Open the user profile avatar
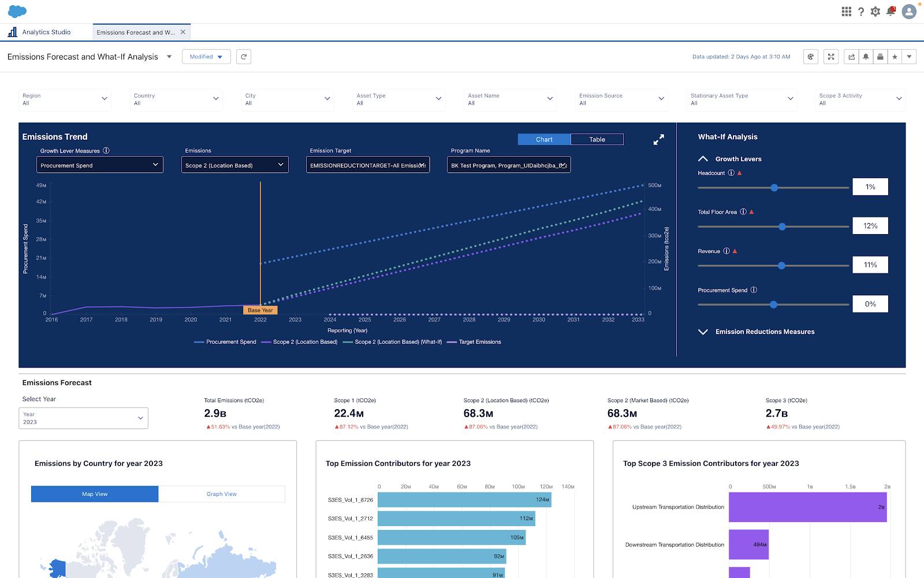924x578 pixels. [x=909, y=11]
